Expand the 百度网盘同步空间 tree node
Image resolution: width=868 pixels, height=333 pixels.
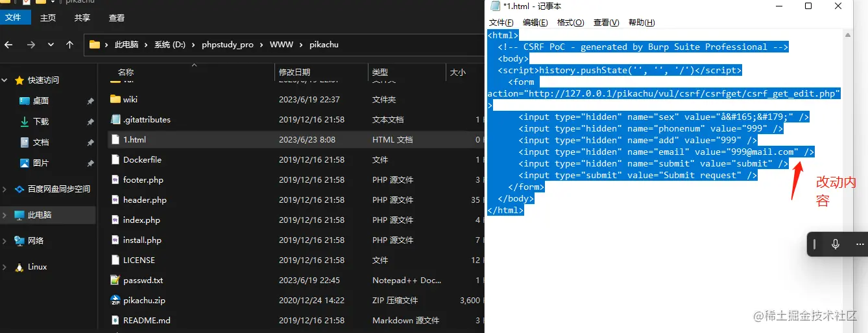click(x=5, y=189)
